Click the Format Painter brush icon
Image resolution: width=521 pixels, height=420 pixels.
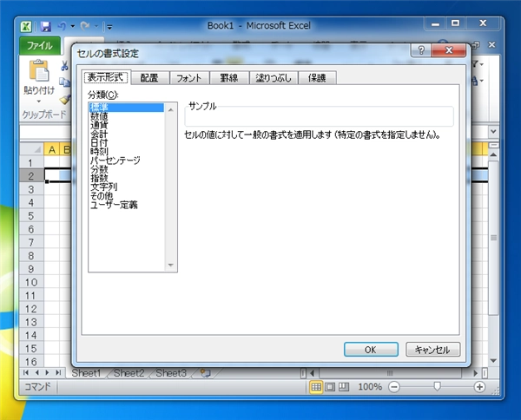[x=65, y=99]
